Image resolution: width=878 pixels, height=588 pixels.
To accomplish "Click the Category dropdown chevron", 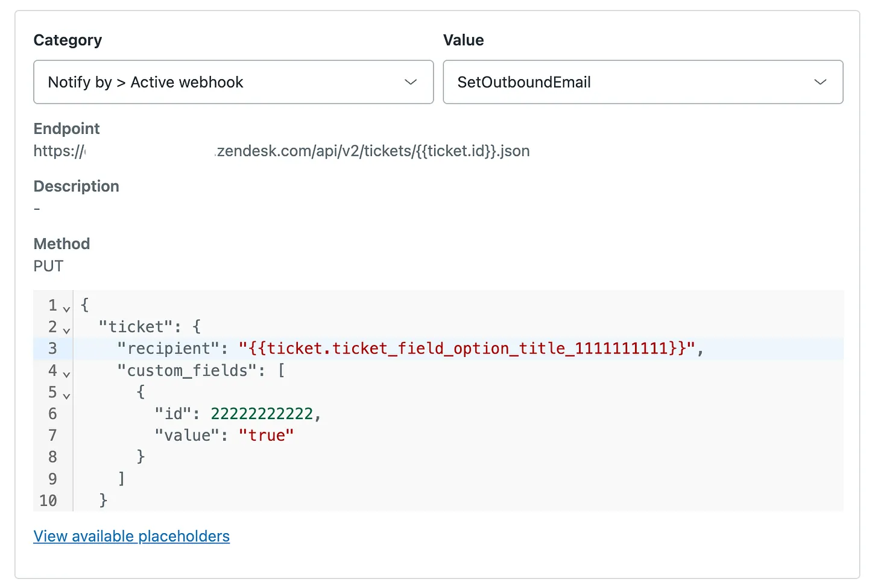I will 411,81.
